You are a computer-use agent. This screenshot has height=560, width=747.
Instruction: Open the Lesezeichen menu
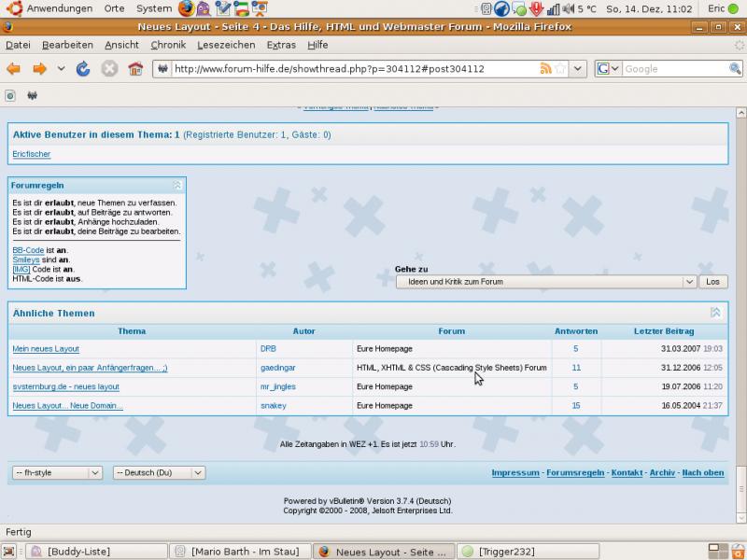226,45
